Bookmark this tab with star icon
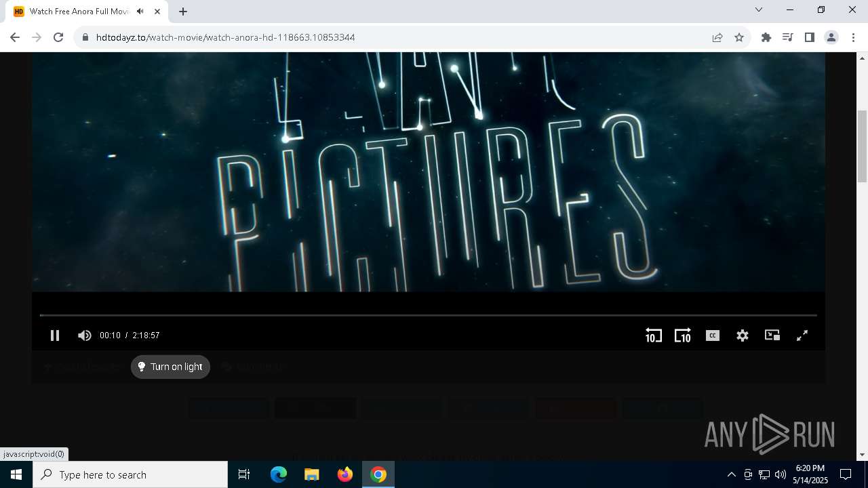868x488 pixels. point(739,37)
